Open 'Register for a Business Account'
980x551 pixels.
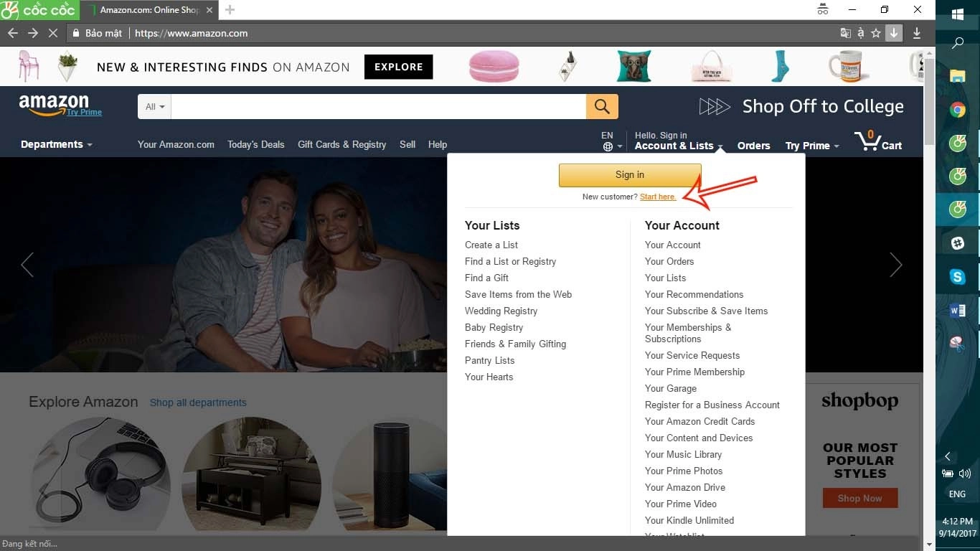[x=712, y=405]
